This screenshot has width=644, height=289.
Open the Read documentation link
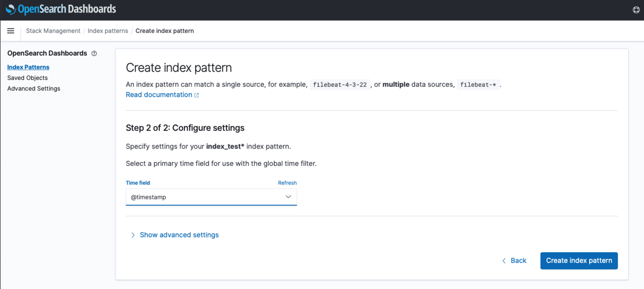(x=159, y=95)
